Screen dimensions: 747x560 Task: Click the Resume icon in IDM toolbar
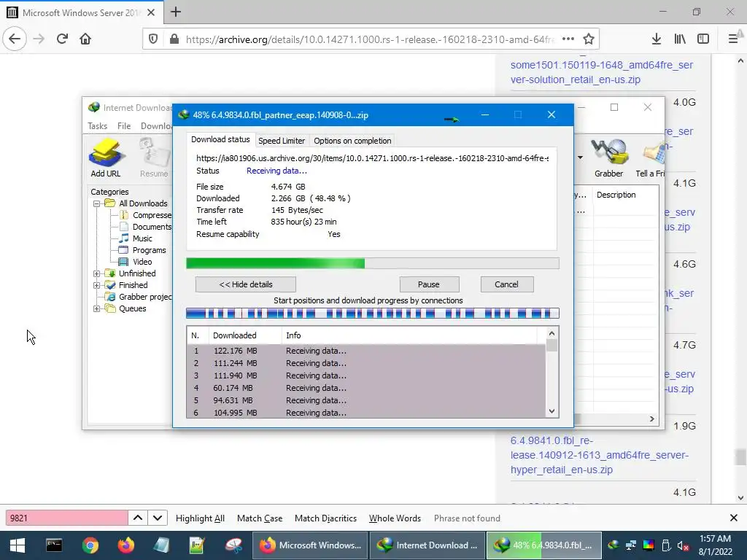coord(154,158)
